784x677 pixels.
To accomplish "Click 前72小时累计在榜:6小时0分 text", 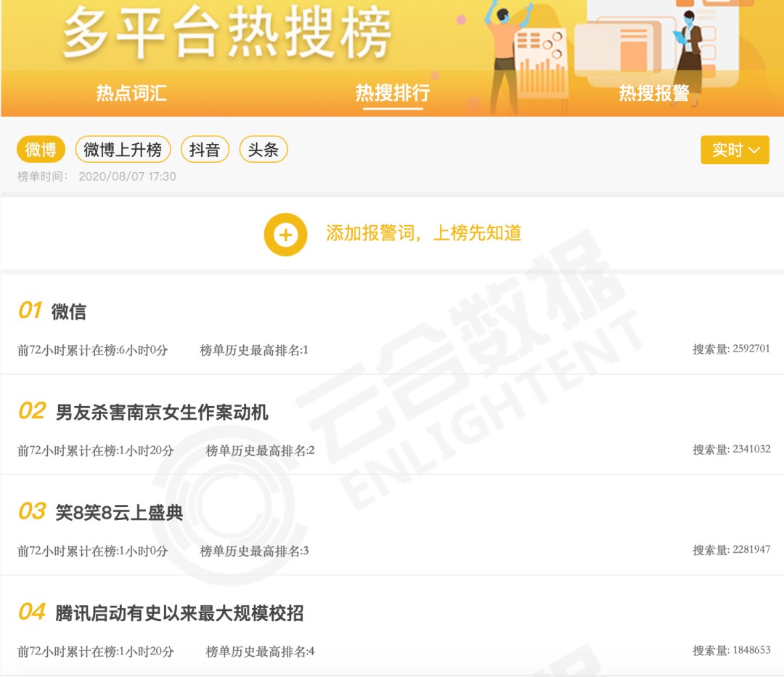I will (x=92, y=350).
